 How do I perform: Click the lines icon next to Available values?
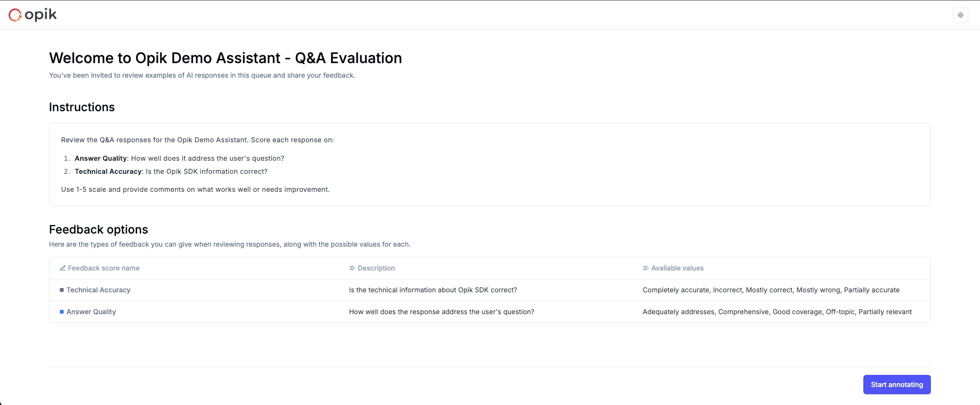(646, 268)
